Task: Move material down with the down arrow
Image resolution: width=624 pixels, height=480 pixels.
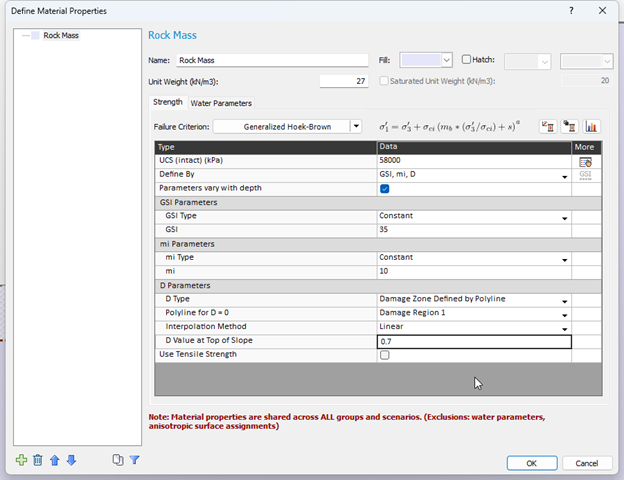Action: point(71,460)
